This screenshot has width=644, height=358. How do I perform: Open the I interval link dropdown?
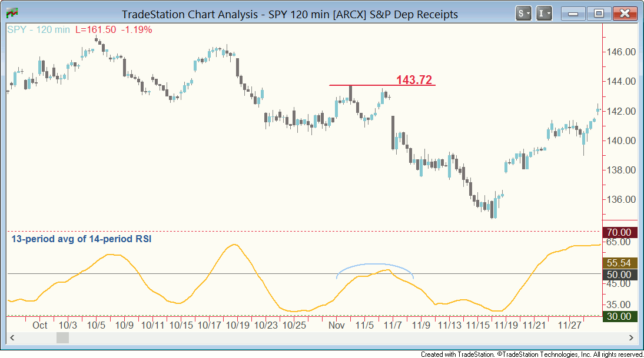pyautogui.click(x=545, y=13)
